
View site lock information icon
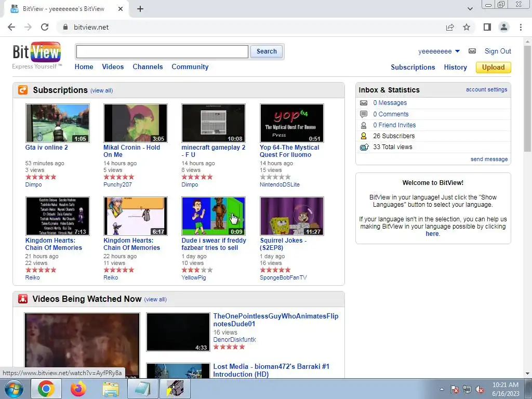[65, 27]
